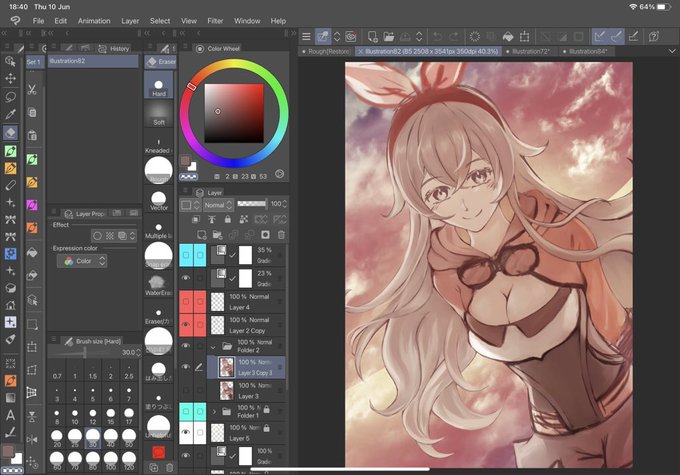Select brush size preset 50
Screen dimensions: 680x475
point(129,437)
